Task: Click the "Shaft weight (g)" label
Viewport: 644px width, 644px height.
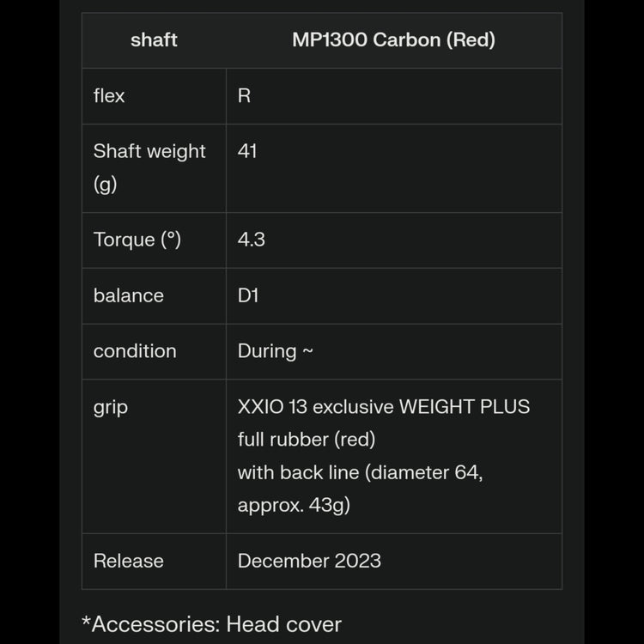Action: (149, 167)
